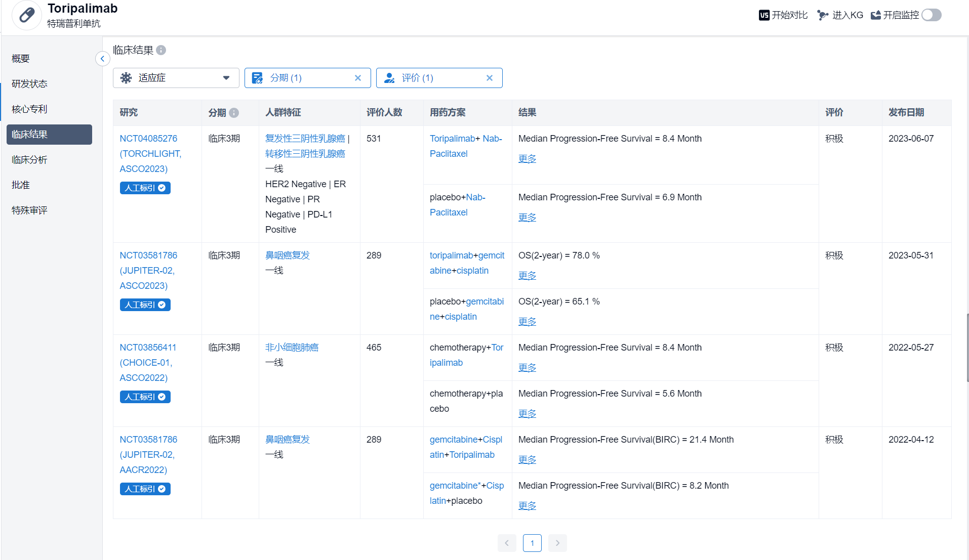Viewport: 969px width, 560px height.
Task: Show 更多 for chemotherapy+Toripalimab 8.4 Month result
Action: pyautogui.click(x=527, y=368)
